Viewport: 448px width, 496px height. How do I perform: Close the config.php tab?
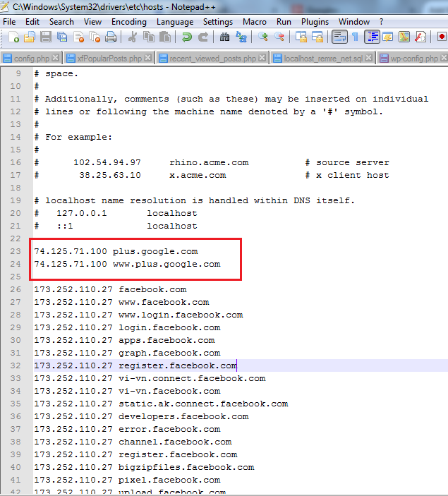click(x=55, y=58)
